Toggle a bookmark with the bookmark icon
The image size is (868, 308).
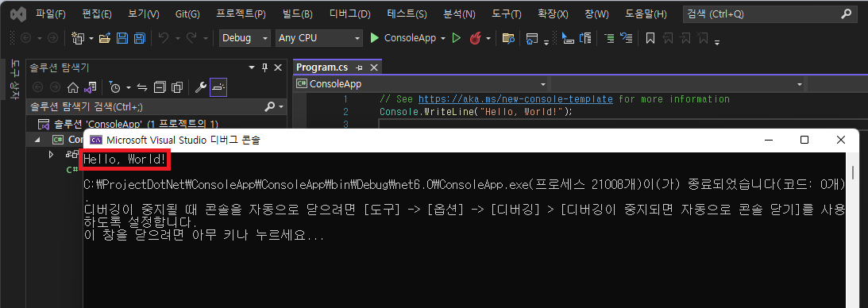[650, 38]
